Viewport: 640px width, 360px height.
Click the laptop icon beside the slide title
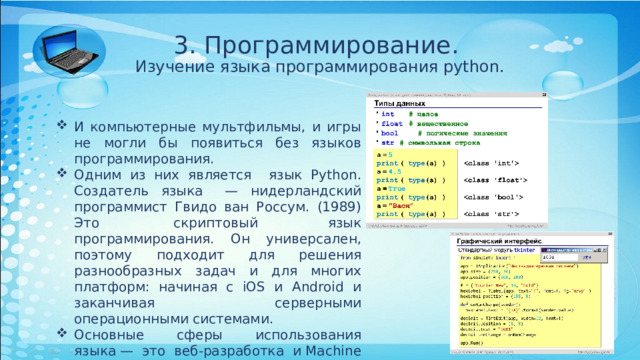pos(70,51)
